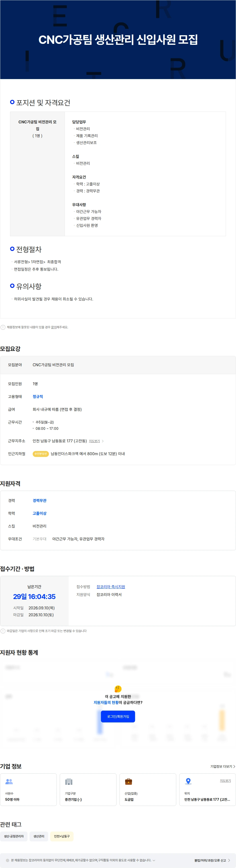Open 불법/허위/과장/오류 신고 link
Image resolution: width=236 pixels, height=868 pixels.
point(212,860)
